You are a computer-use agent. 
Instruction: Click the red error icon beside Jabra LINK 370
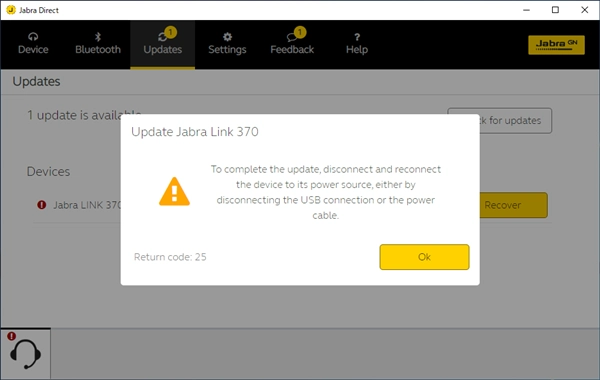(42, 205)
